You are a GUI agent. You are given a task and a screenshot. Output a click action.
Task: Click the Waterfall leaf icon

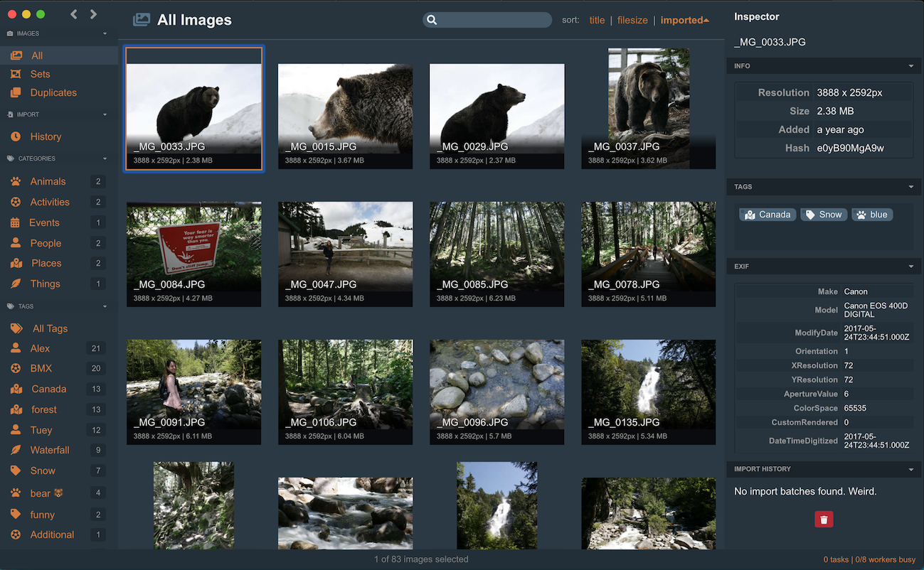pyautogui.click(x=16, y=450)
